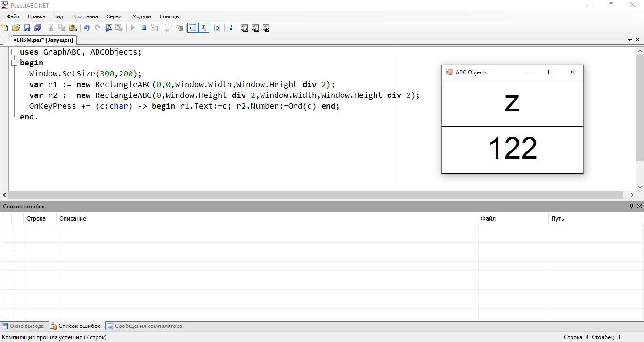The width and height of the screenshot is (644, 342).
Task: Stop the running program
Action: pyautogui.click(x=144, y=28)
